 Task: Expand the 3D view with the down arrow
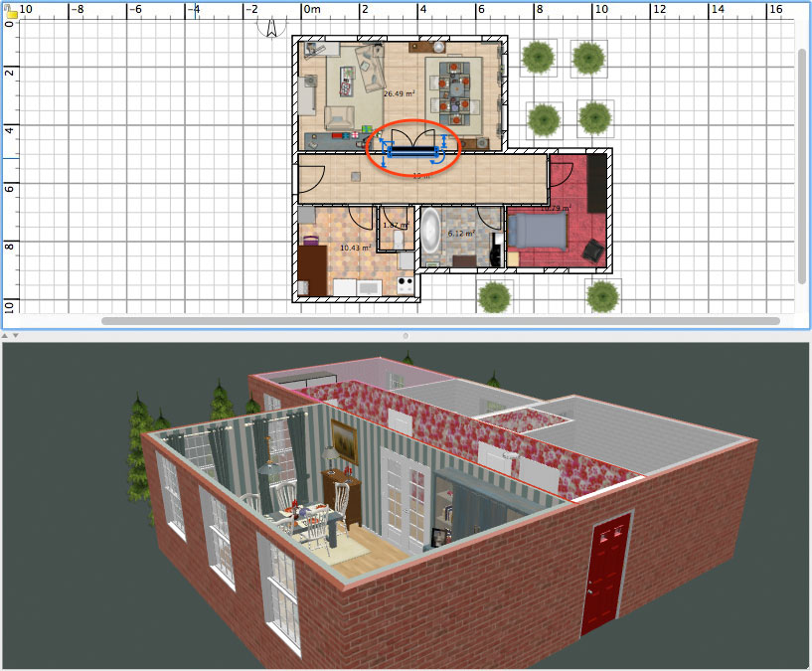click(x=14, y=337)
